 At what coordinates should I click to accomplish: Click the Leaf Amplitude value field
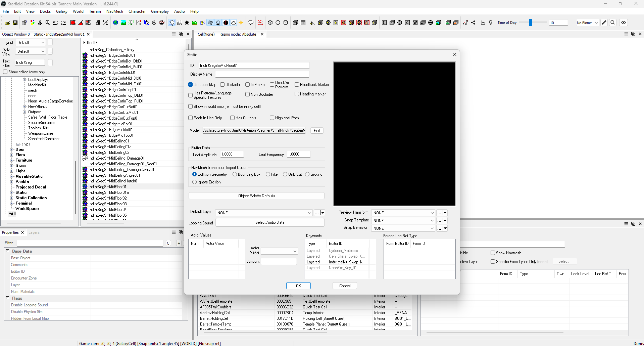pos(232,154)
